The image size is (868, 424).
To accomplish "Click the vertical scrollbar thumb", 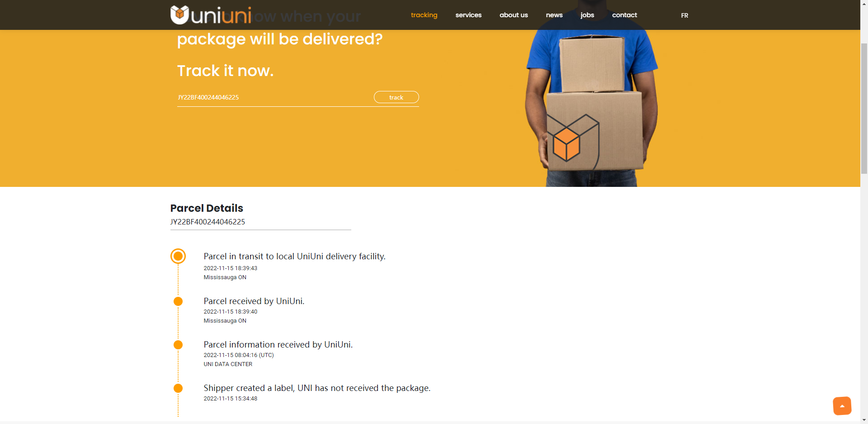I will pos(864,109).
